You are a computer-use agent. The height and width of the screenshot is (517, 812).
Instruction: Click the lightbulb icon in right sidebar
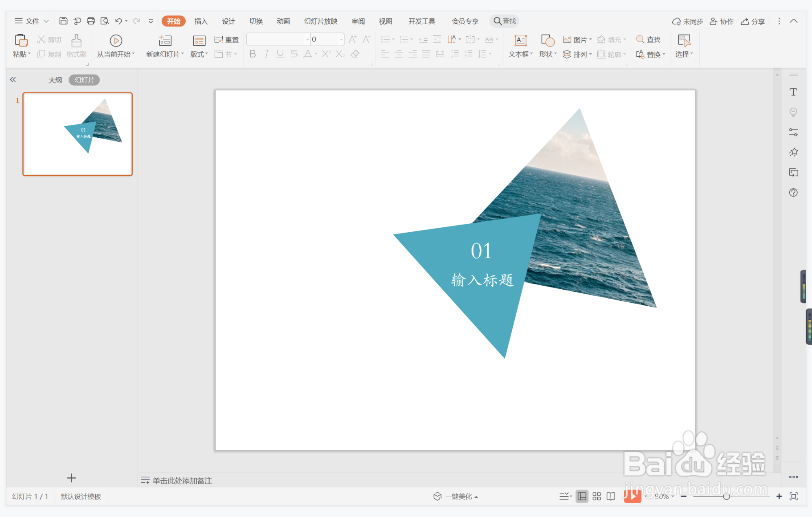793,112
